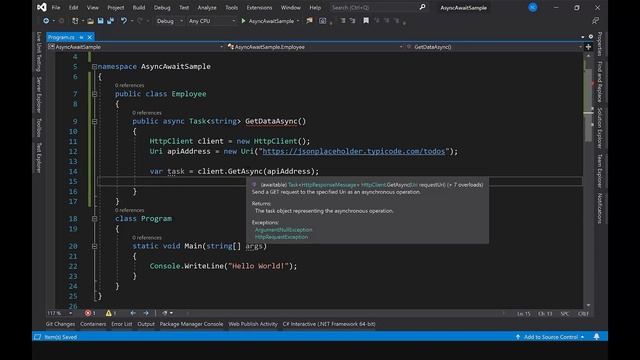
Task: Open the File menu
Action: 56,7
